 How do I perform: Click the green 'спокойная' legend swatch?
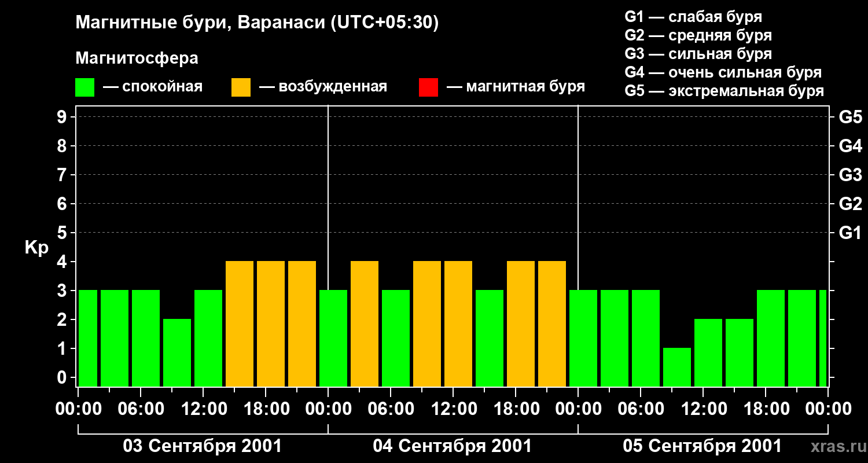(x=84, y=87)
